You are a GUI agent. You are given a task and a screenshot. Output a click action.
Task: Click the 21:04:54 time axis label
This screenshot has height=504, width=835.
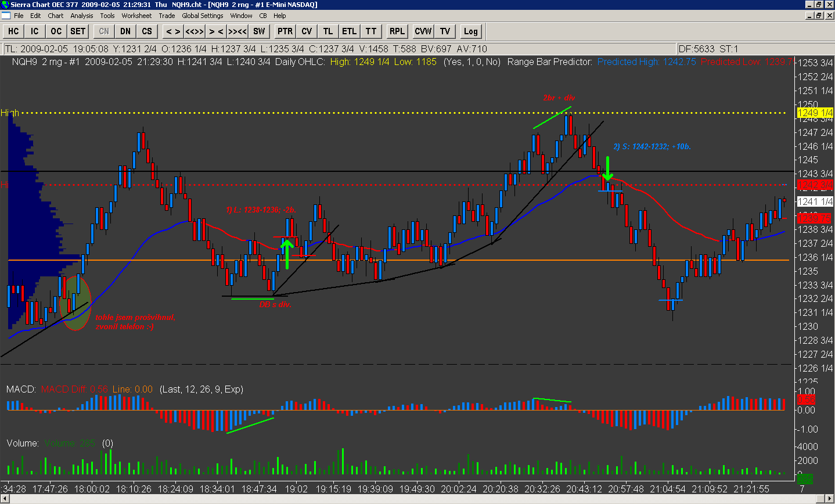pos(668,489)
